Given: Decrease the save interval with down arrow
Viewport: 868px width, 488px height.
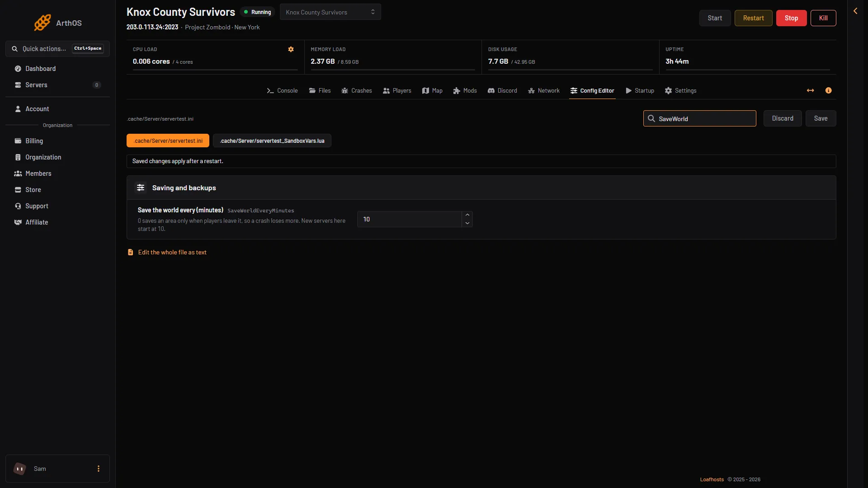Looking at the screenshot, I should pos(467,223).
